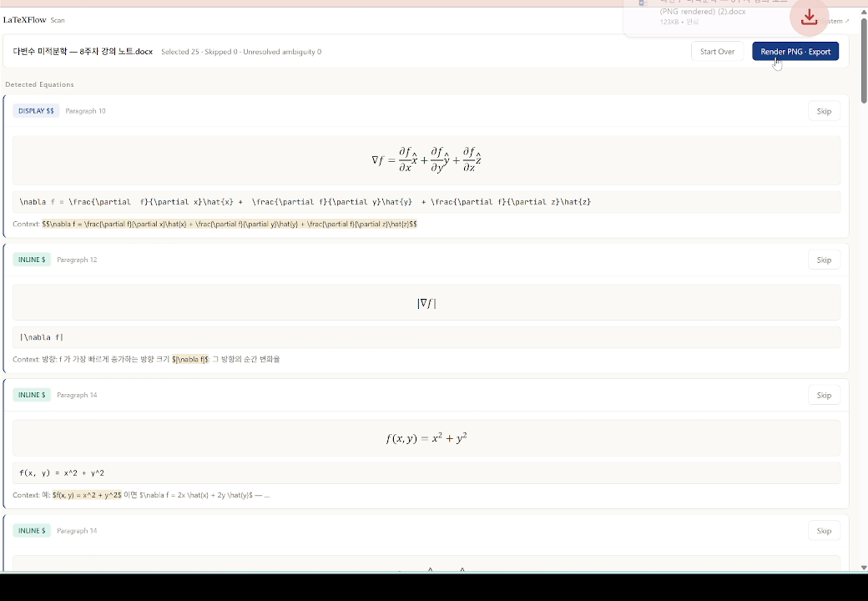Click the page vertical scrollbar thumb
868x601 pixels.
tap(864, 60)
